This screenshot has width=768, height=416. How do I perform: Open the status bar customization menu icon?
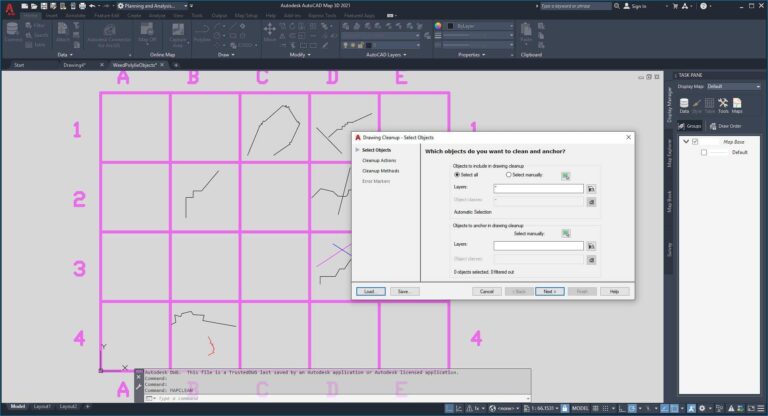(x=761, y=408)
